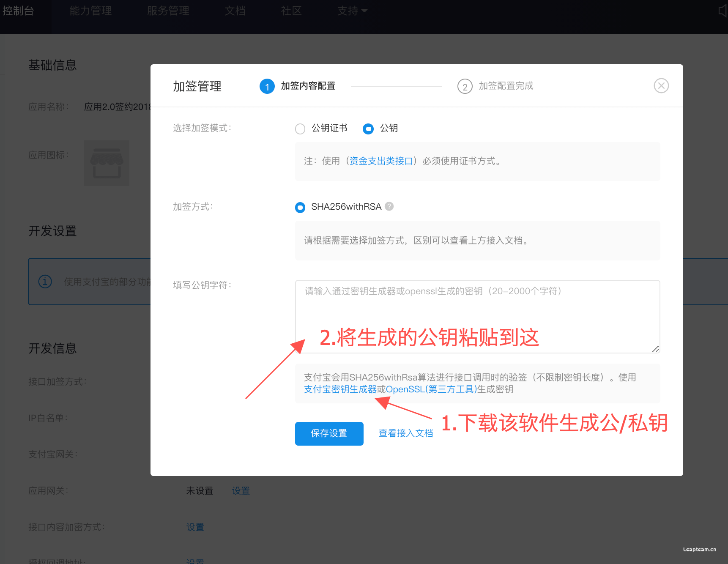Screen dimensions: 728x564
Task: Click the app storefront icon image
Action: pos(107,163)
